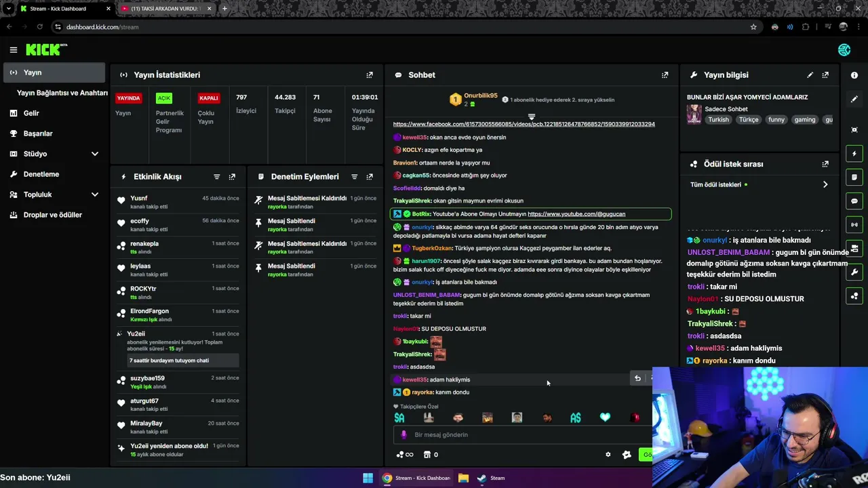The height and width of the screenshot is (488, 868).
Task: Open filter options in Denetim Eylemleri
Action: (354, 177)
